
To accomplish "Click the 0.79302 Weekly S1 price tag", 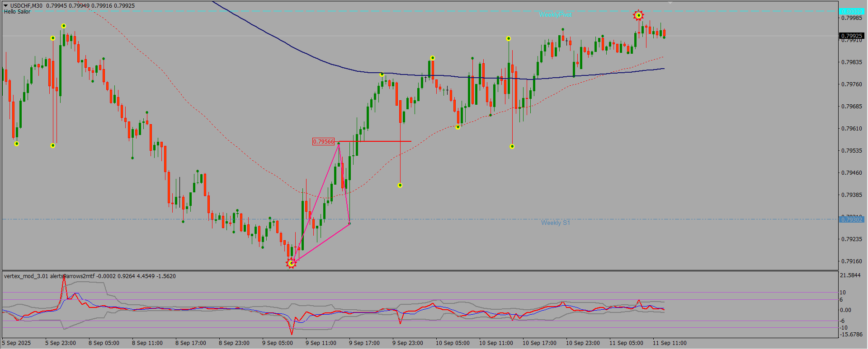I will pos(851,219).
